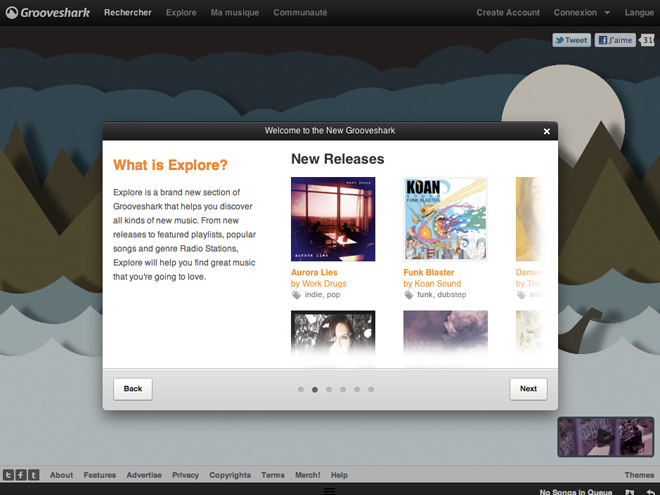Click the Funk Blaster title link

428,272
